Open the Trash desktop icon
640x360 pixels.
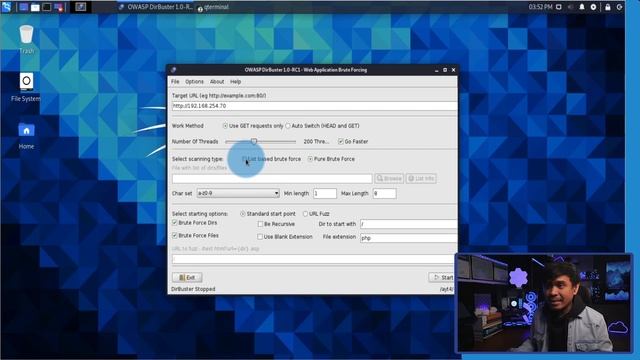pos(27,39)
